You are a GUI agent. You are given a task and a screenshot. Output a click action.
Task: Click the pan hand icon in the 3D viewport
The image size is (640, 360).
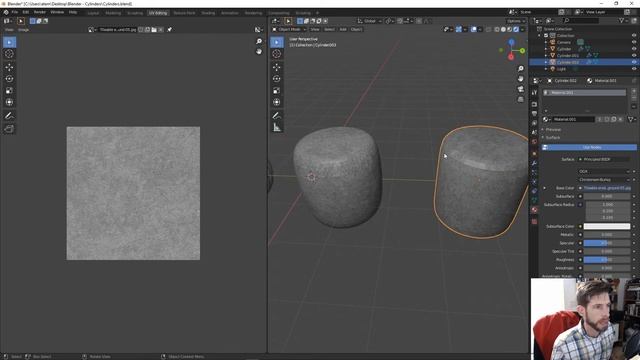tap(520, 79)
